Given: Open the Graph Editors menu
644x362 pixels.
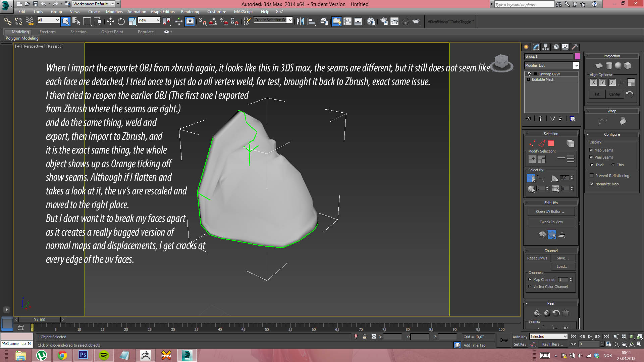Looking at the screenshot, I should coord(163,11).
